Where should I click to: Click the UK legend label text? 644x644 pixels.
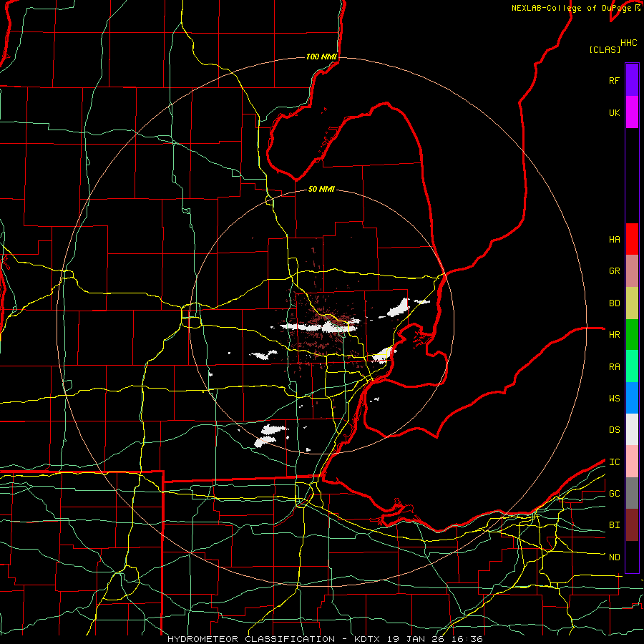tap(615, 112)
